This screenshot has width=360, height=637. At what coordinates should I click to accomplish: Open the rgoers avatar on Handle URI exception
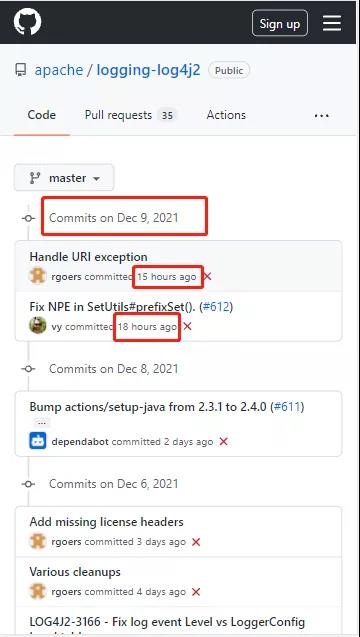38,276
